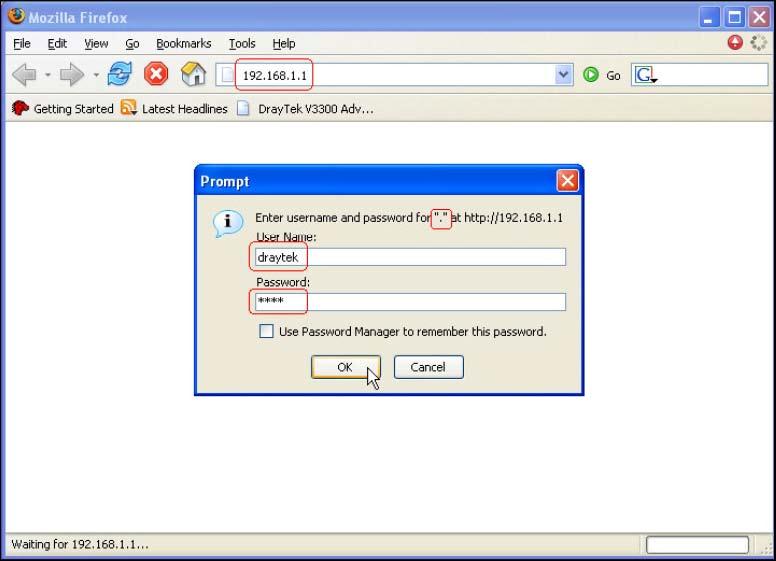Viewport: 776px width, 561px height.
Task: Click the Back arrow navigation button
Action: 22,75
